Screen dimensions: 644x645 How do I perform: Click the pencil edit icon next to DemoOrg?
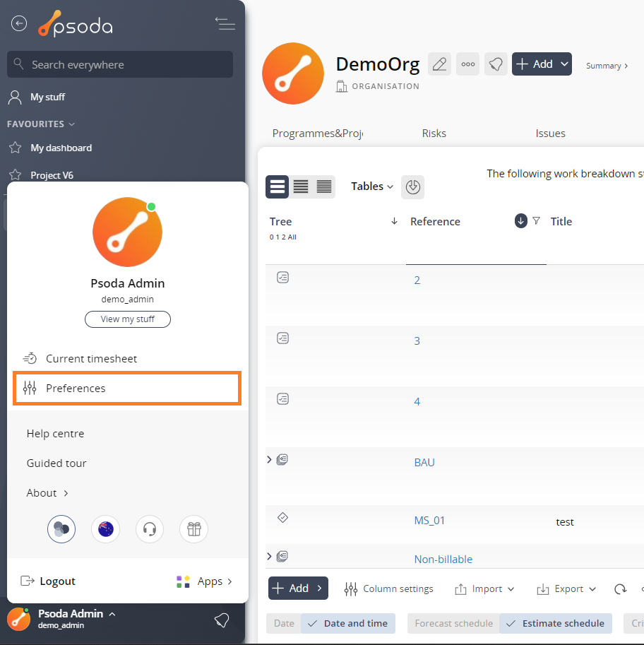coord(439,64)
